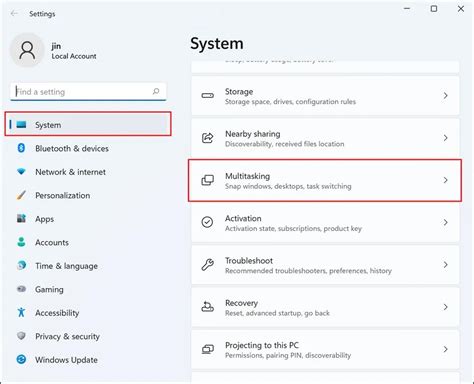Click the Activation checkmark circle icon
Viewport: 474px width, 384px height.
[x=207, y=222]
